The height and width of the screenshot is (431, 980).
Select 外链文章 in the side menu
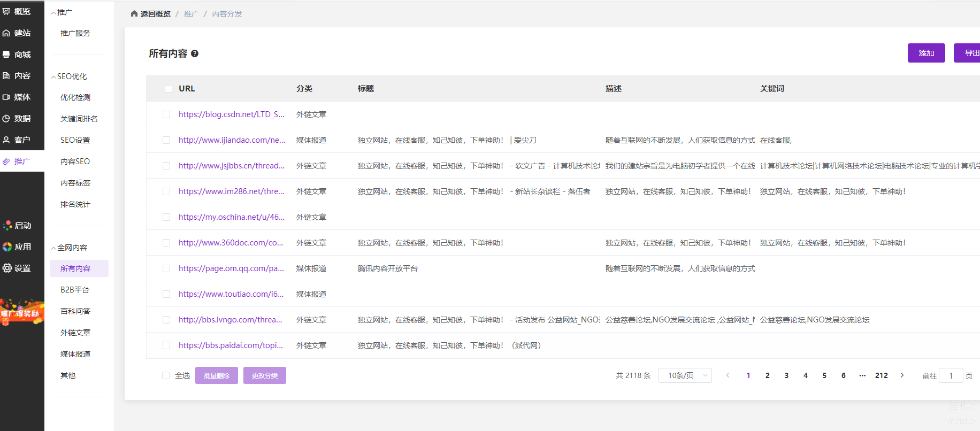[75, 333]
